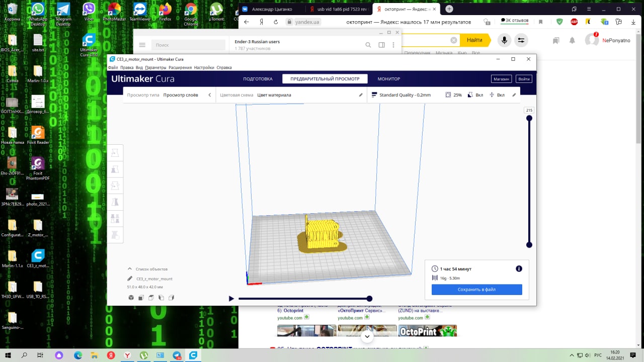Edit color scheme via pencil icon
Viewport: 644px width, 362px height.
click(361, 95)
